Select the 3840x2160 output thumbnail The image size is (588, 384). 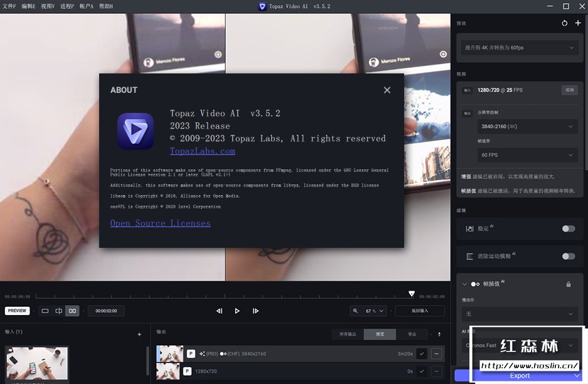[170, 354]
